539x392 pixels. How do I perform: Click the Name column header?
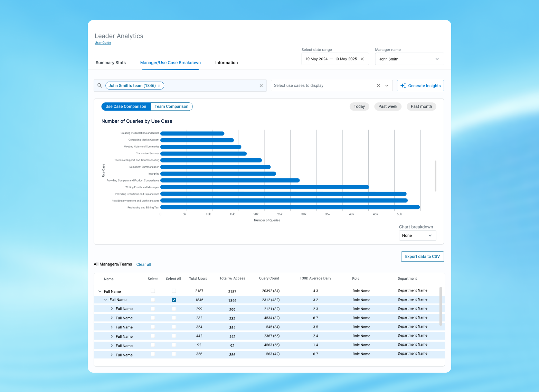[x=109, y=279]
